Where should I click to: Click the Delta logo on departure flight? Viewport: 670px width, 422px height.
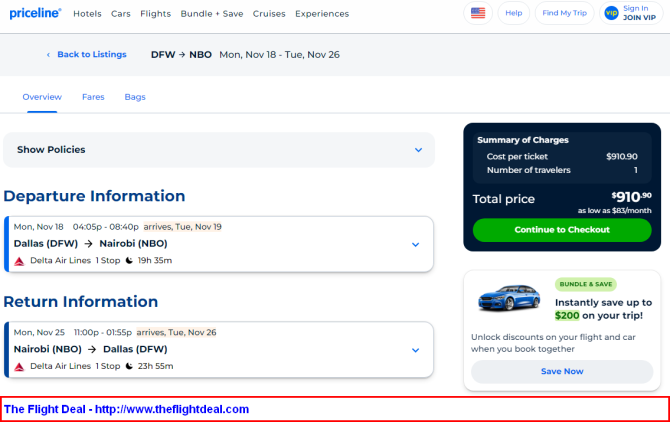click(x=19, y=261)
